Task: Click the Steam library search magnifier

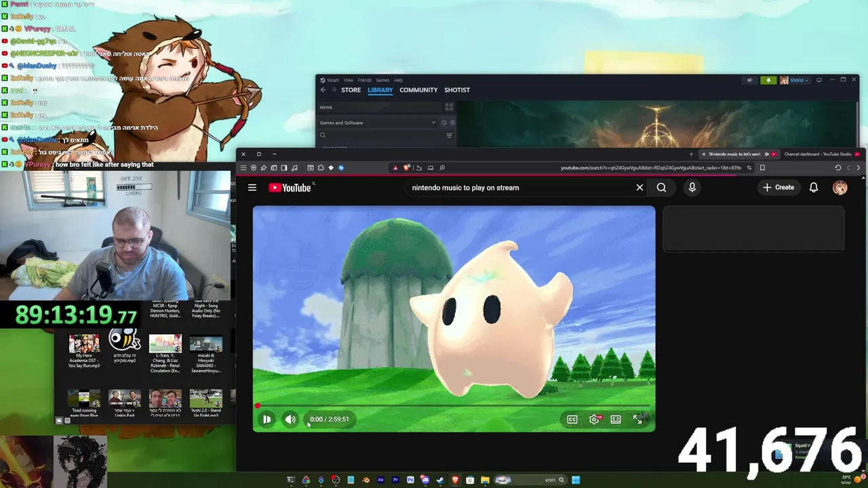Action: coord(323,136)
